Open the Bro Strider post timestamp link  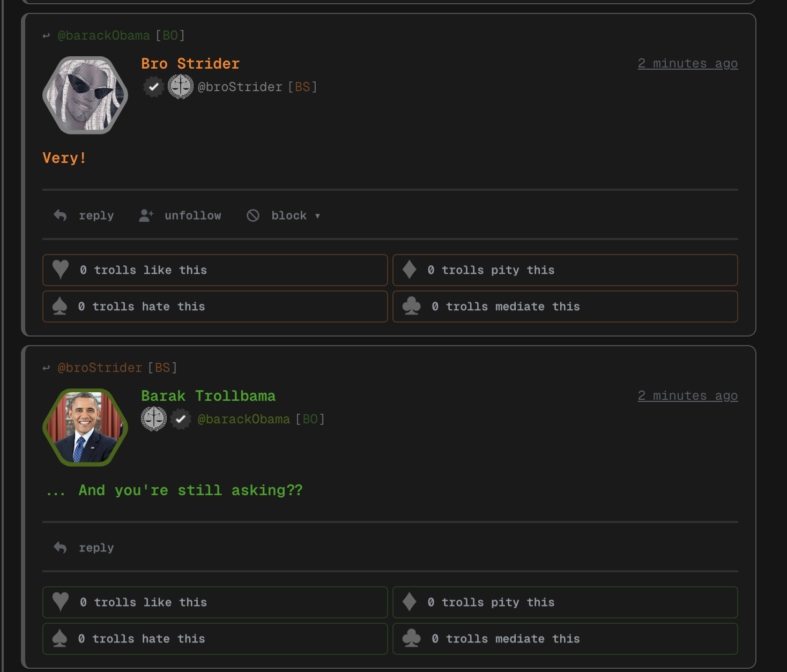click(x=688, y=63)
